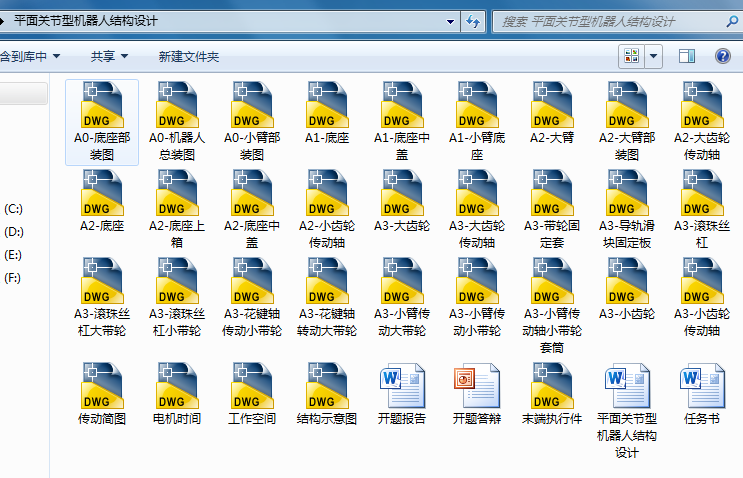Select the A3-大齿轮 DWG file
This screenshot has height=478, width=743.
click(x=402, y=201)
